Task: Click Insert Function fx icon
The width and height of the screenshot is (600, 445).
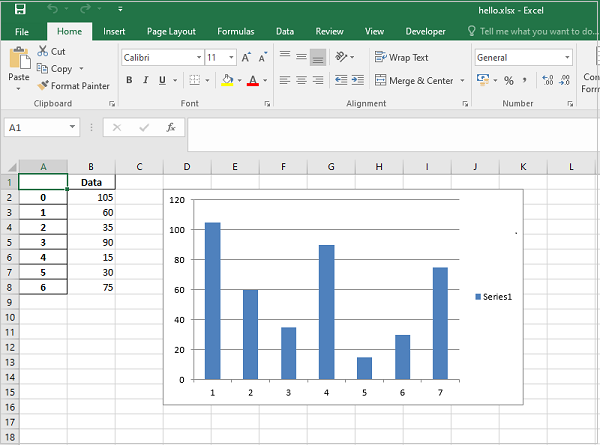Action: [171, 128]
